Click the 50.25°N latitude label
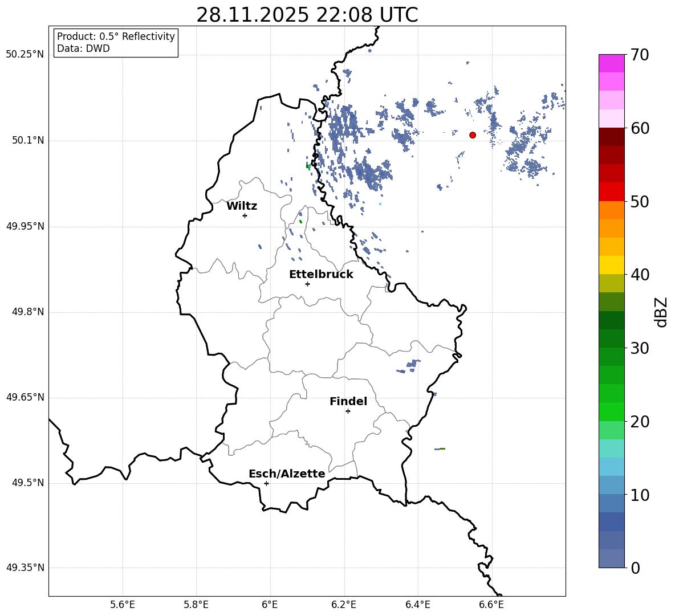The height and width of the screenshot is (616, 675). (x=25, y=55)
